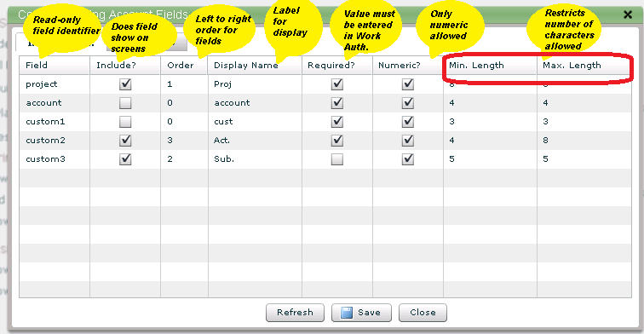Edit Min. Length in custom2 row

490,141
